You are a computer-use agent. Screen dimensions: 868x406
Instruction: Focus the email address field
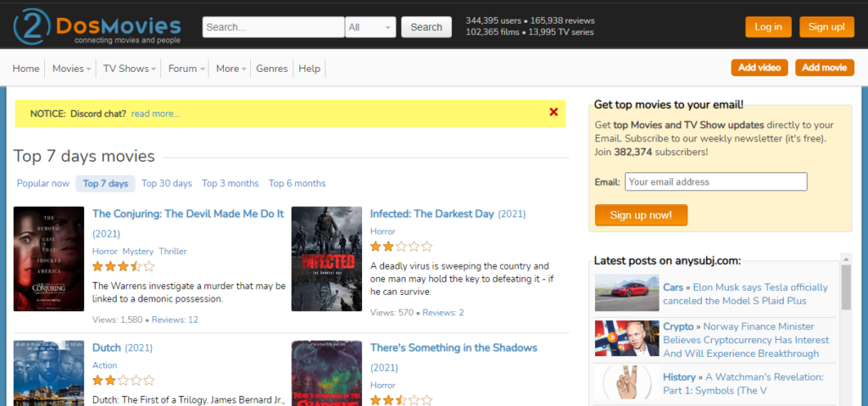[x=715, y=181]
